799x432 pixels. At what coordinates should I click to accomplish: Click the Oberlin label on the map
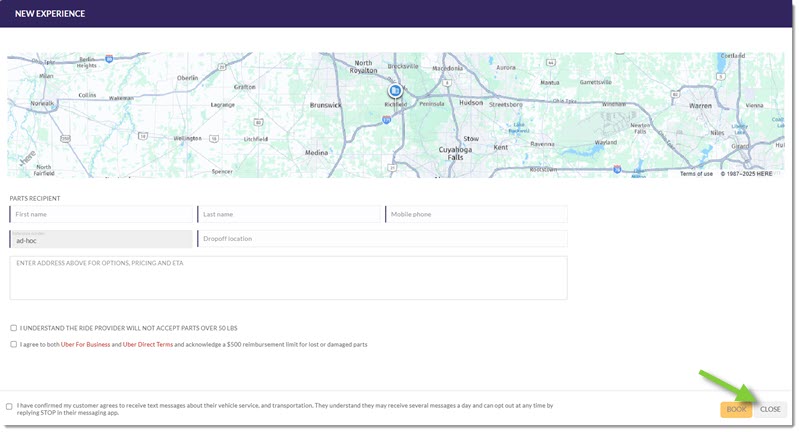[x=188, y=78]
